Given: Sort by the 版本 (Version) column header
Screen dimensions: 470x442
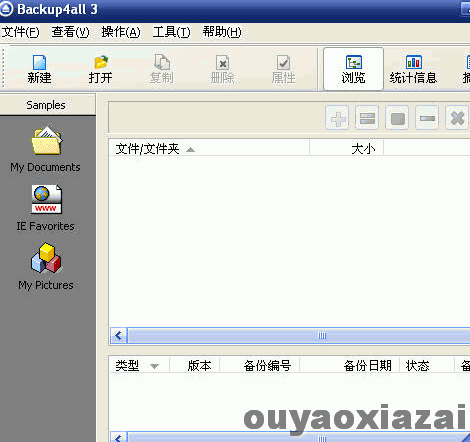Looking at the screenshot, I should tap(195, 366).
